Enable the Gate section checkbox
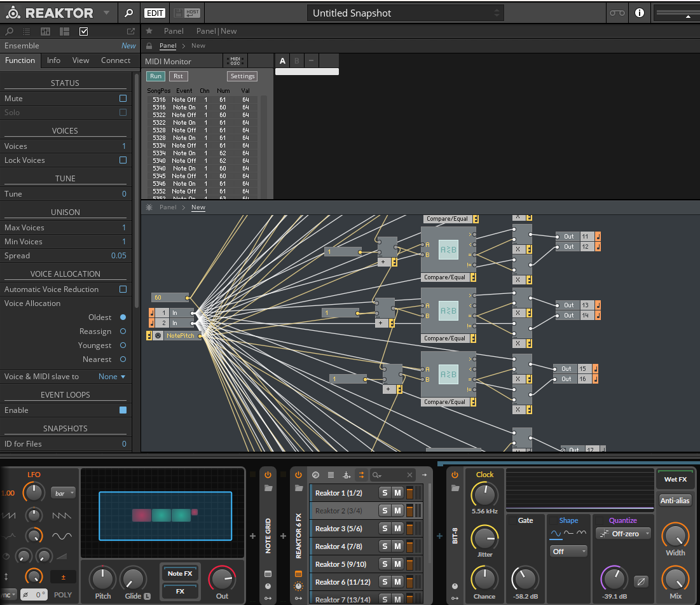The image size is (700, 605). [511, 520]
